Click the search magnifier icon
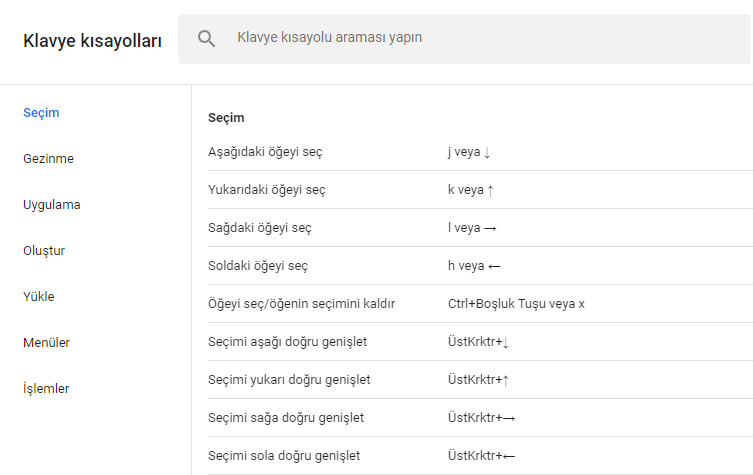 click(207, 39)
